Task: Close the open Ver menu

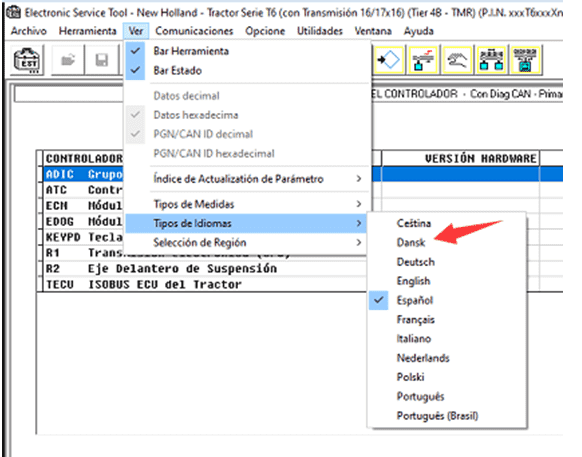Action: pyautogui.click(x=136, y=31)
